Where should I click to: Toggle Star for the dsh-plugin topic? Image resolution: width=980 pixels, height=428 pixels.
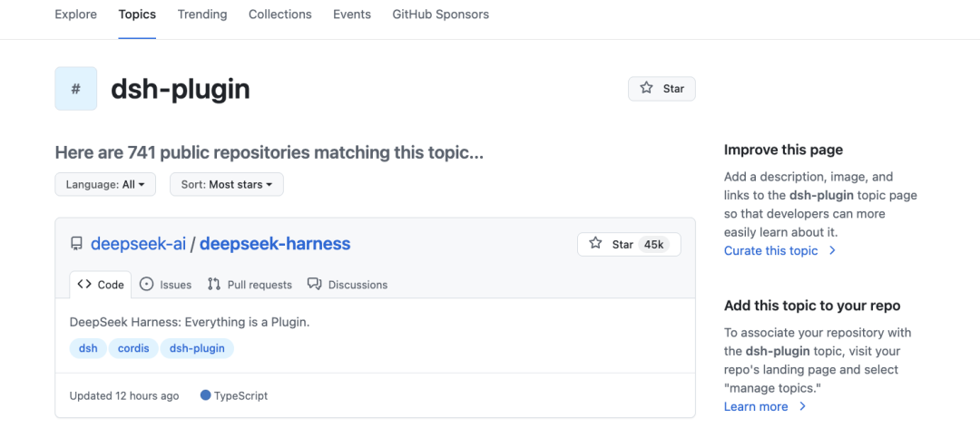(x=661, y=89)
